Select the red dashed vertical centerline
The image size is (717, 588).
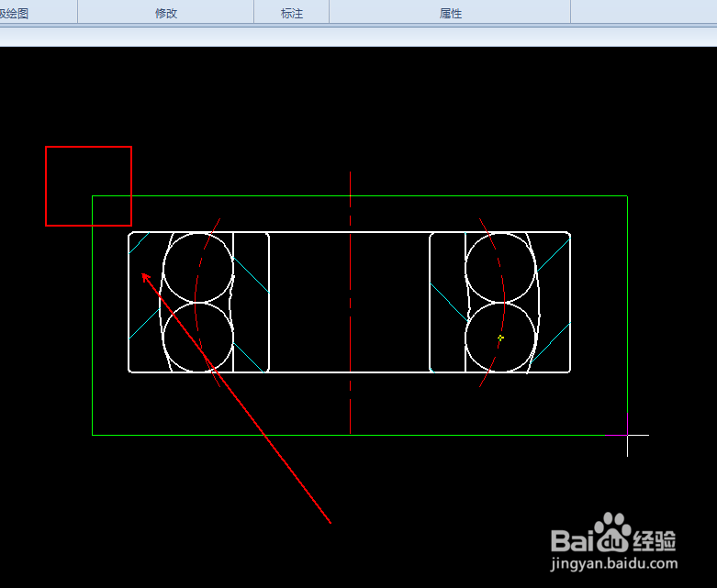point(351,303)
